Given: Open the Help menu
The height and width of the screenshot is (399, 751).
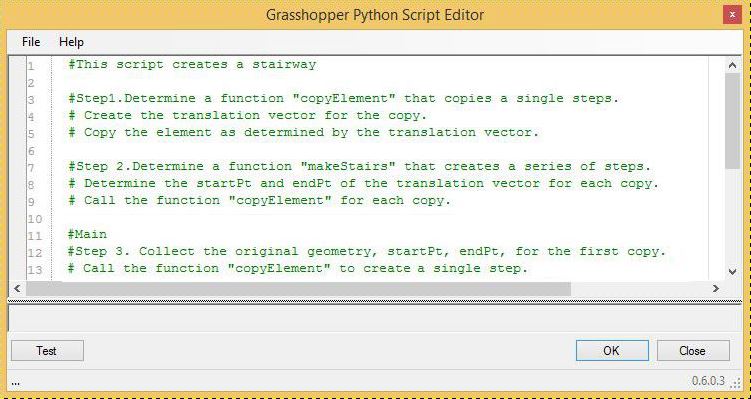Looking at the screenshot, I should coord(71,42).
